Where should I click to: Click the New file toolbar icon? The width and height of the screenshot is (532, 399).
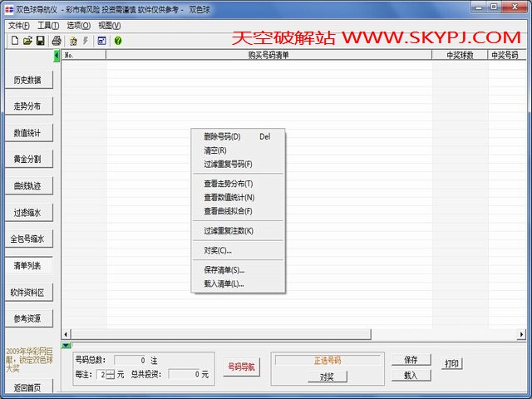tap(14, 40)
